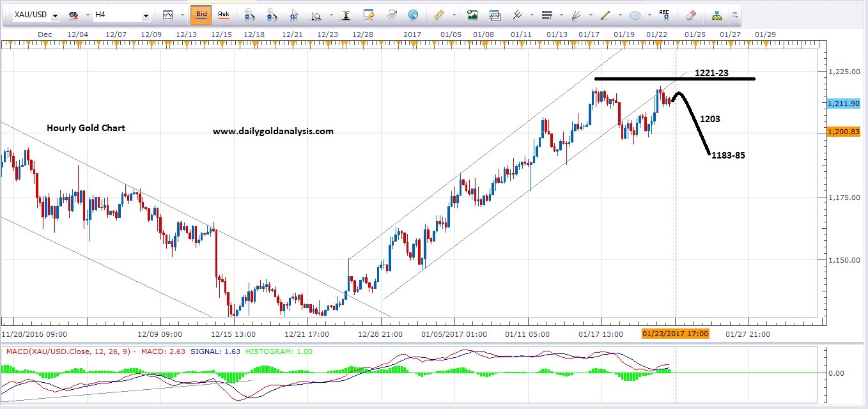The width and height of the screenshot is (868, 409).
Task: Open the H4 timeframe dropdown
Action: [x=146, y=15]
